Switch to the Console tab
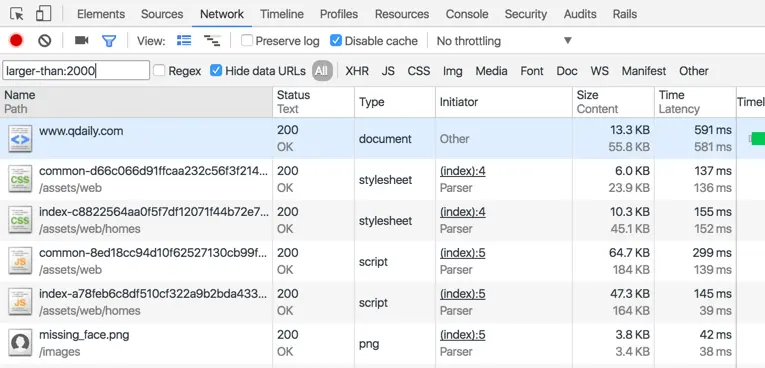 click(x=467, y=14)
